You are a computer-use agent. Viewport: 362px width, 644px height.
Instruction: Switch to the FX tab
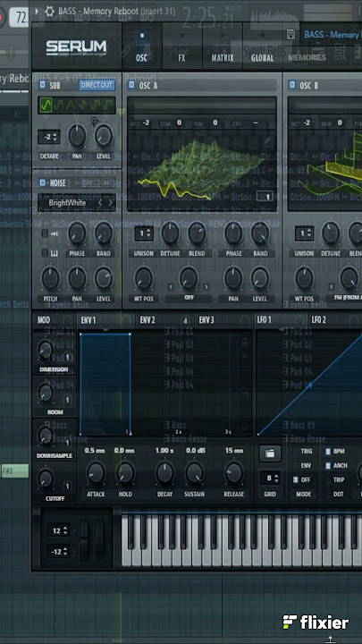pyautogui.click(x=181, y=46)
